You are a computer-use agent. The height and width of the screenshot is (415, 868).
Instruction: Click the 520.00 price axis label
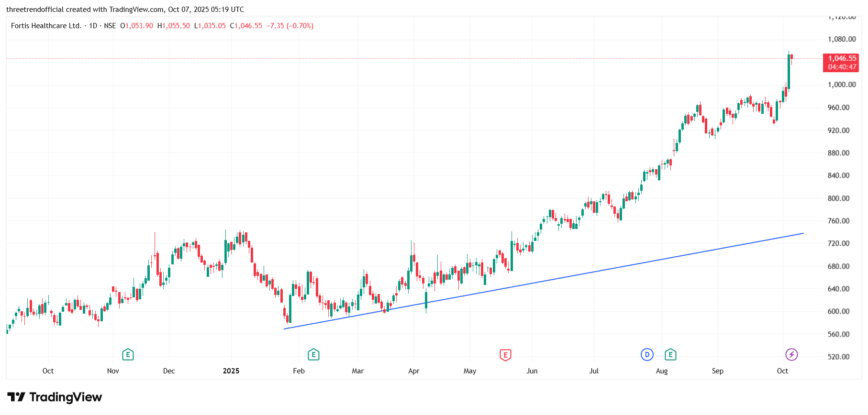[x=839, y=357]
